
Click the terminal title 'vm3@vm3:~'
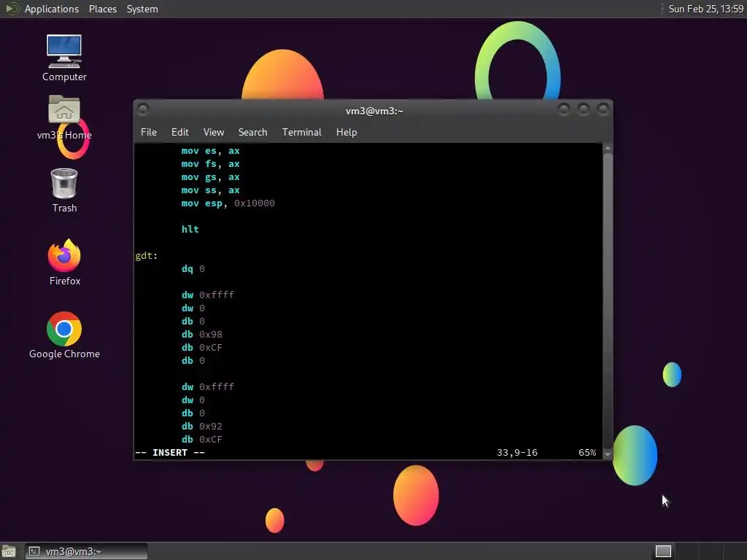pos(374,111)
